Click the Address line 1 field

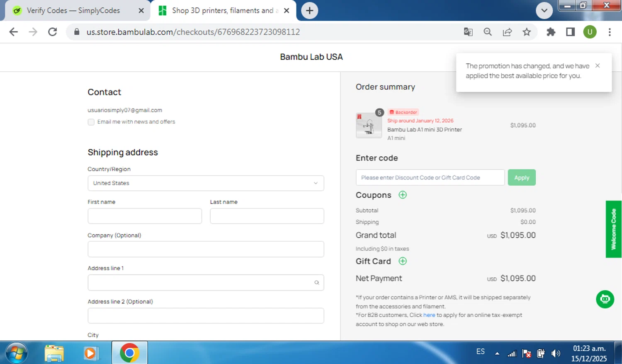tap(206, 282)
